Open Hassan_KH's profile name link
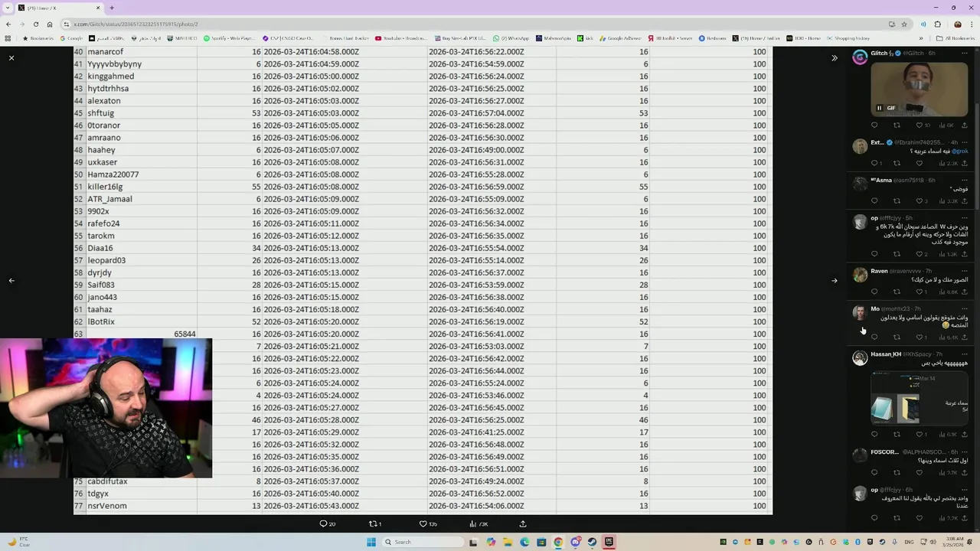The image size is (980, 551). [x=886, y=354]
